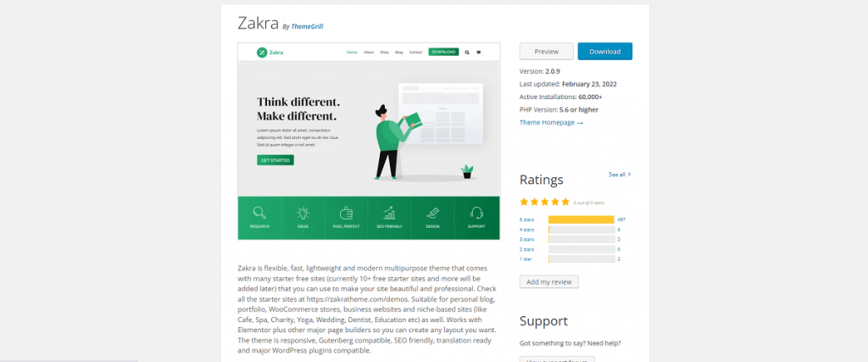Click the Last updated February 23, 2022 text
Viewport: 868px width, 362px height.
568,84
